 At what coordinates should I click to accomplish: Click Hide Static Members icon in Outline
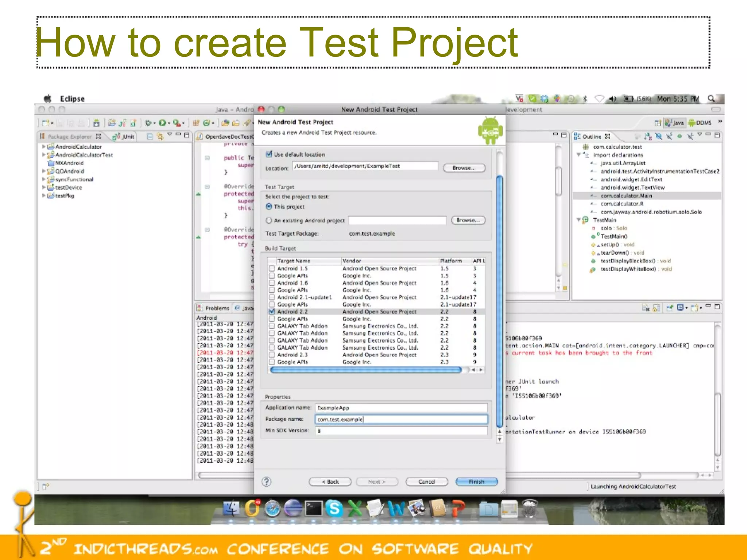click(669, 136)
